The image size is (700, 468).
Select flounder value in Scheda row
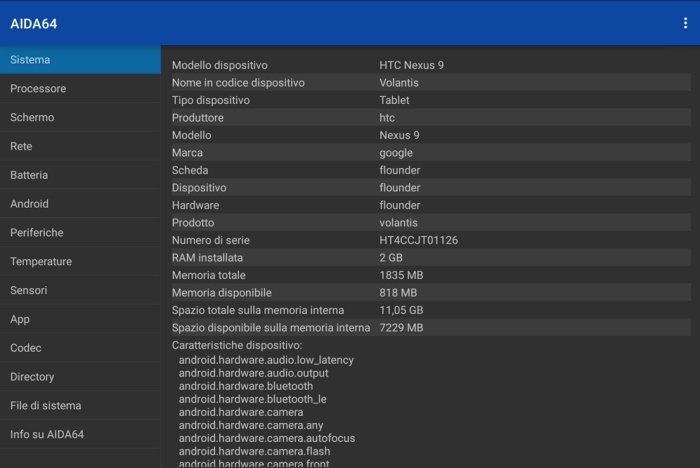pyautogui.click(x=400, y=170)
